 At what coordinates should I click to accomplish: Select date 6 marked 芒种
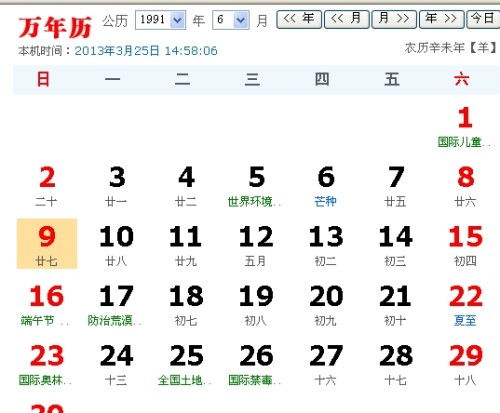click(326, 186)
